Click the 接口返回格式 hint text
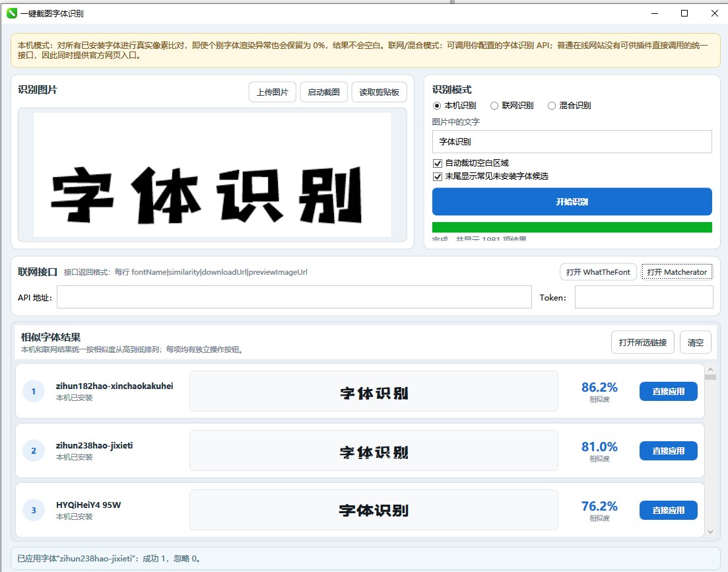 [x=185, y=272]
